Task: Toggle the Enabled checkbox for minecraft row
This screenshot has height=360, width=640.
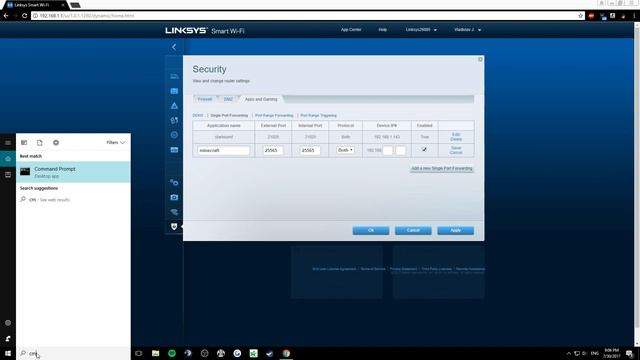Action: [x=424, y=150]
